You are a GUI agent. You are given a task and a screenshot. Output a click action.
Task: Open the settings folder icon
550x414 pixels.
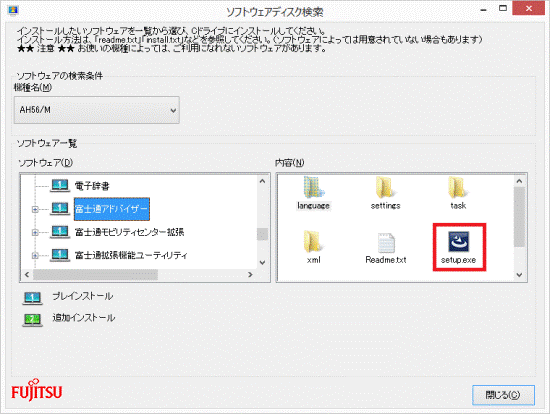coord(385,187)
